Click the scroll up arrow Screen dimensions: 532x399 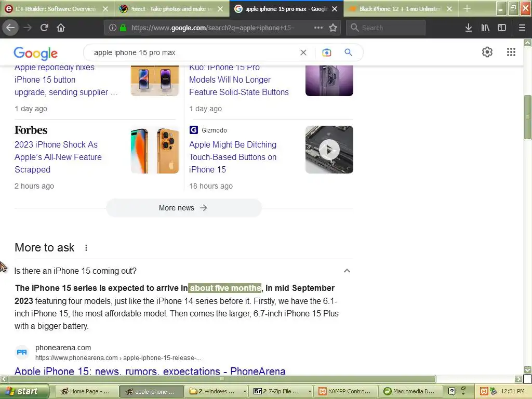point(528,43)
